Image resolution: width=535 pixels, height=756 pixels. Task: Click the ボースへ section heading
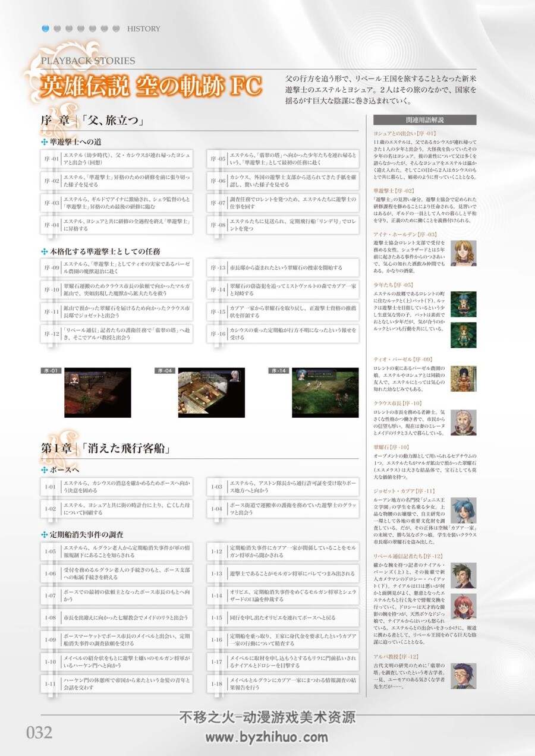65,469
